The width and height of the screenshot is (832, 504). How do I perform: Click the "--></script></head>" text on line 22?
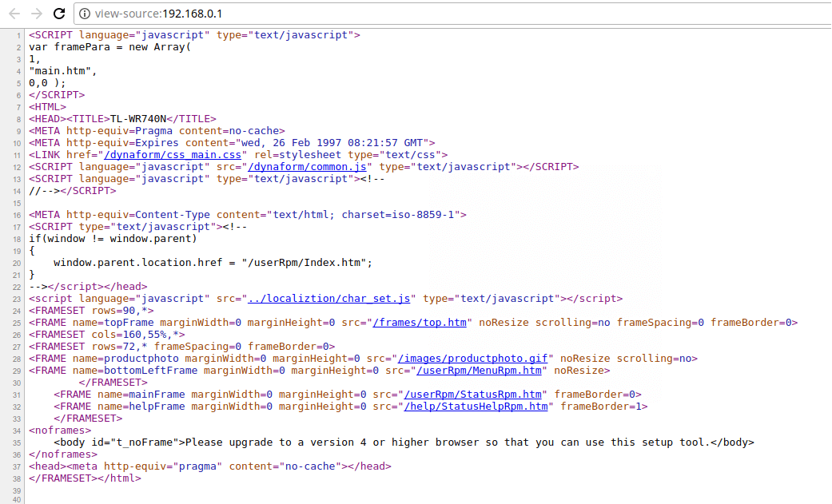coord(88,287)
